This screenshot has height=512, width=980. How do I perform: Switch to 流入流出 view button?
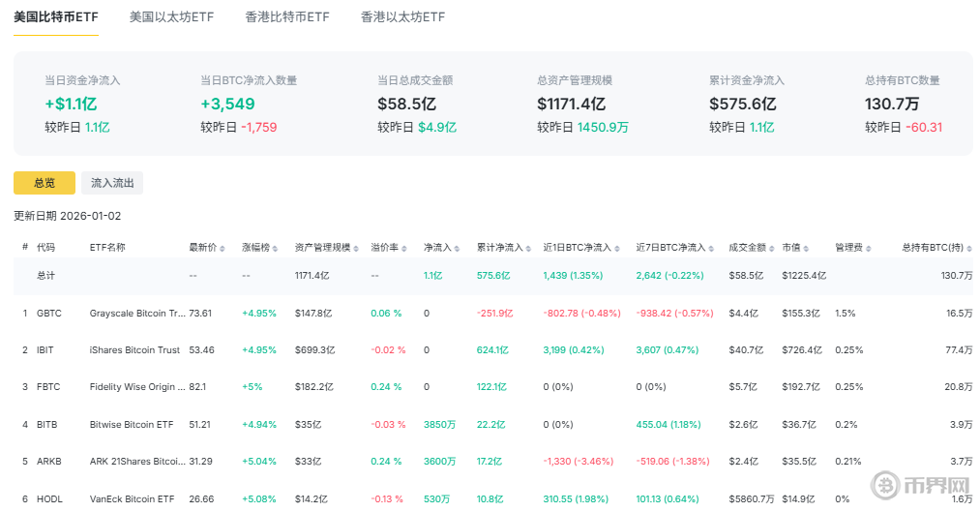[x=112, y=183]
